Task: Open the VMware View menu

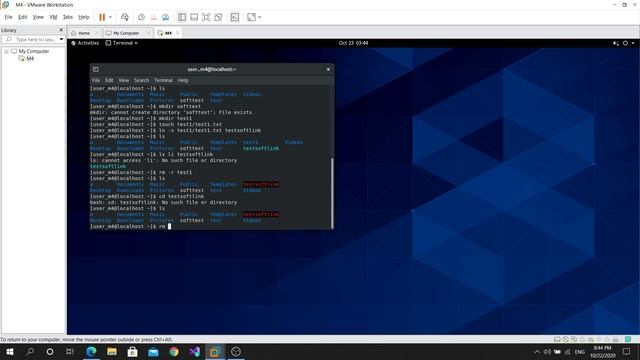Action: [x=38, y=17]
